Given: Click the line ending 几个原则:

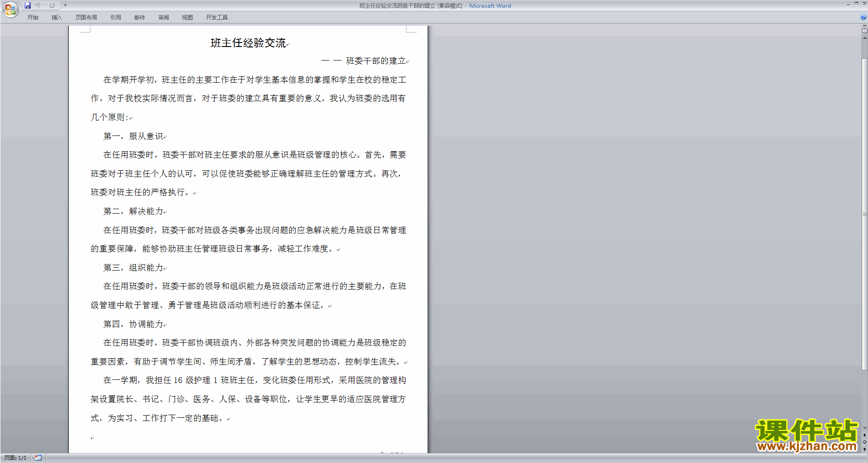Looking at the screenshot, I should click(x=110, y=117).
